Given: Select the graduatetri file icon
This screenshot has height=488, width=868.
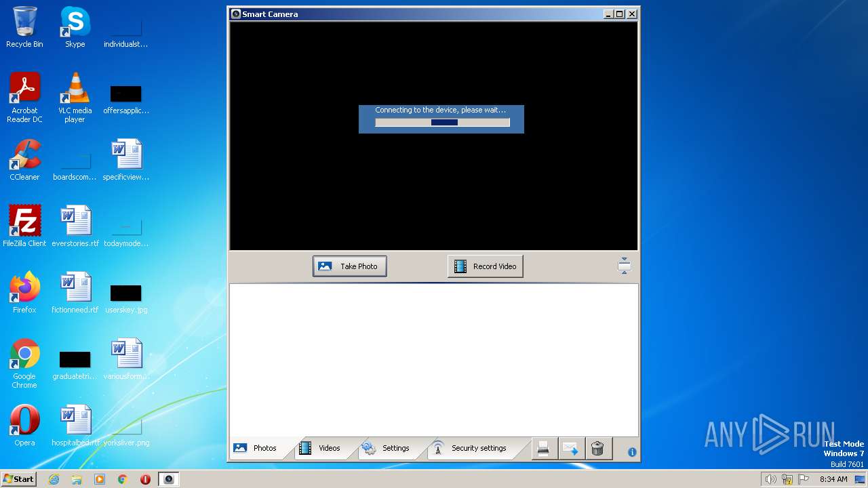Looking at the screenshot, I should [x=75, y=363].
